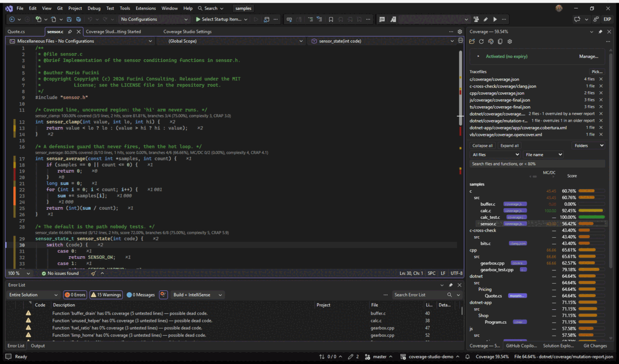This screenshot has height=364, width=619.
Task: Switch to the Git Changes tab
Action: [x=595, y=346]
